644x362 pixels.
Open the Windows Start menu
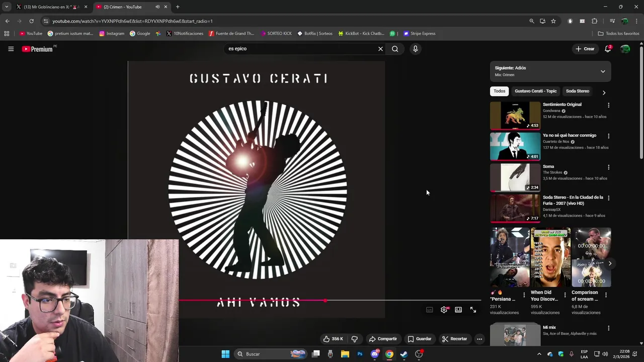tap(225, 354)
